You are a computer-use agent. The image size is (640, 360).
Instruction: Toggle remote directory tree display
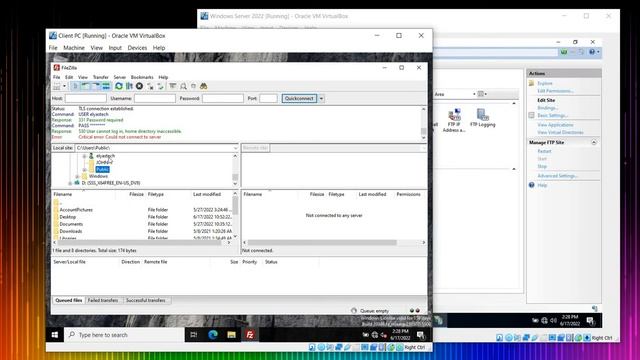coord(96,86)
